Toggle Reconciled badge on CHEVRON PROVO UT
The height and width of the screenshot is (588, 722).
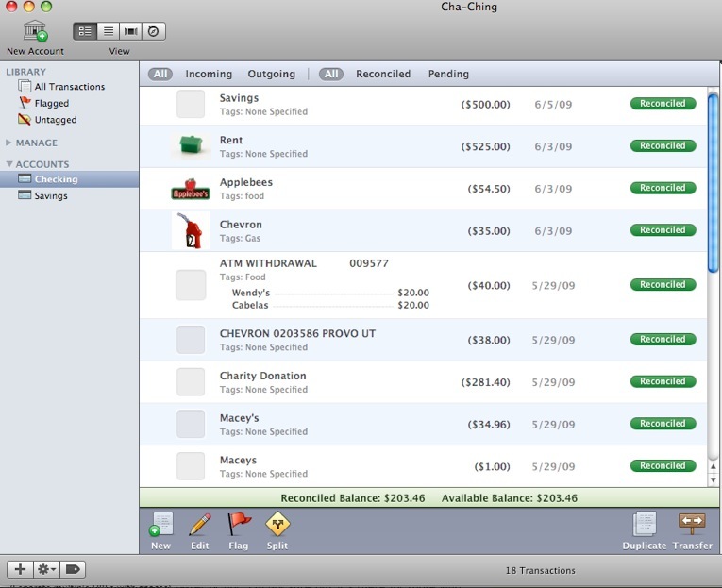coord(663,339)
